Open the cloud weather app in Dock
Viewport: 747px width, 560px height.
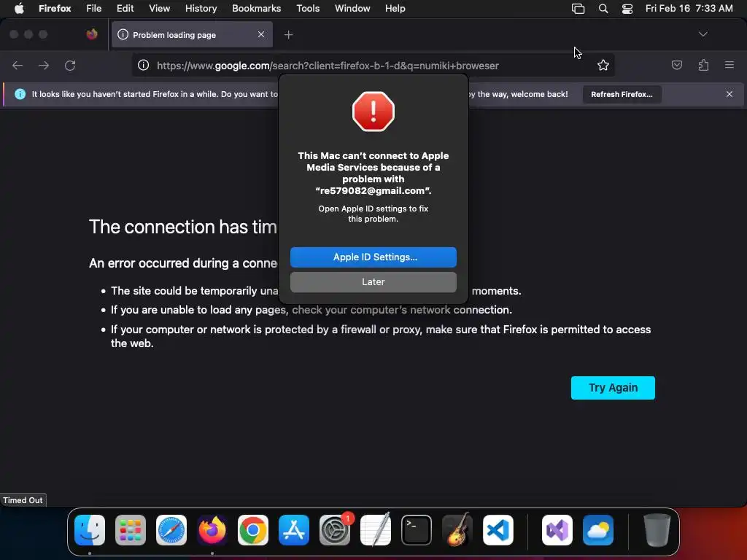click(x=598, y=530)
